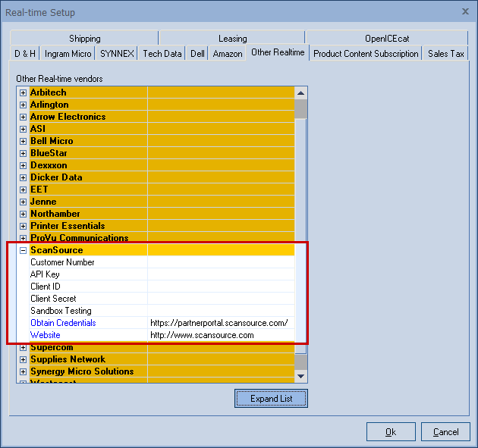Open the OpenICEcat tab
The width and height of the screenshot is (478, 448).
387,39
